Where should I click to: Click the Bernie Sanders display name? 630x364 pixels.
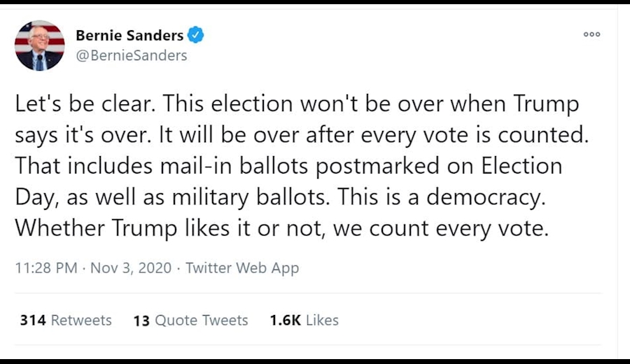click(x=129, y=35)
